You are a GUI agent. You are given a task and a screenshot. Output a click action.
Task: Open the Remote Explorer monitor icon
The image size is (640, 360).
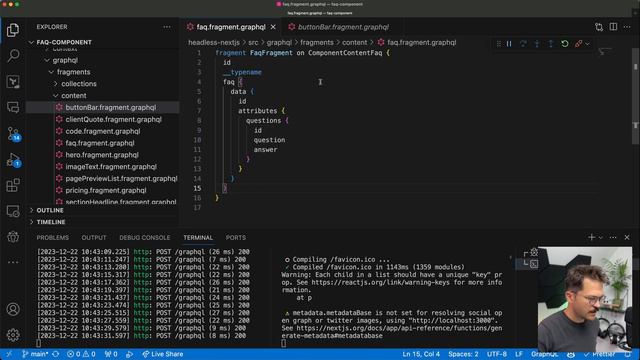pyautogui.click(x=13, y=211)
